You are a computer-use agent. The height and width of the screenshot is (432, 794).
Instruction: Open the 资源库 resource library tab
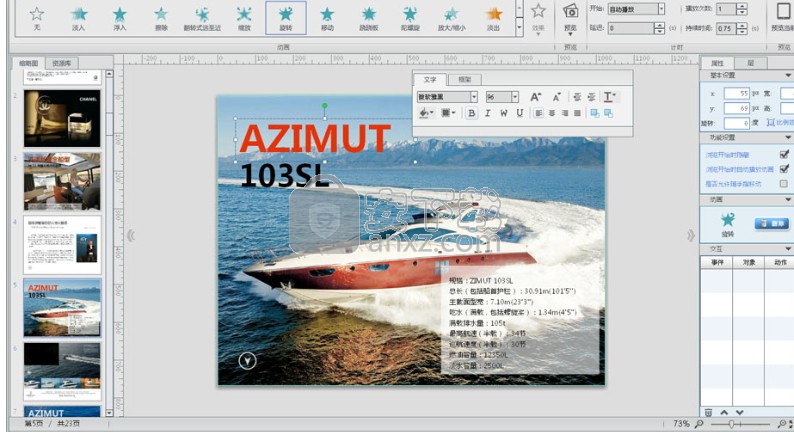(x=61, y=63)
